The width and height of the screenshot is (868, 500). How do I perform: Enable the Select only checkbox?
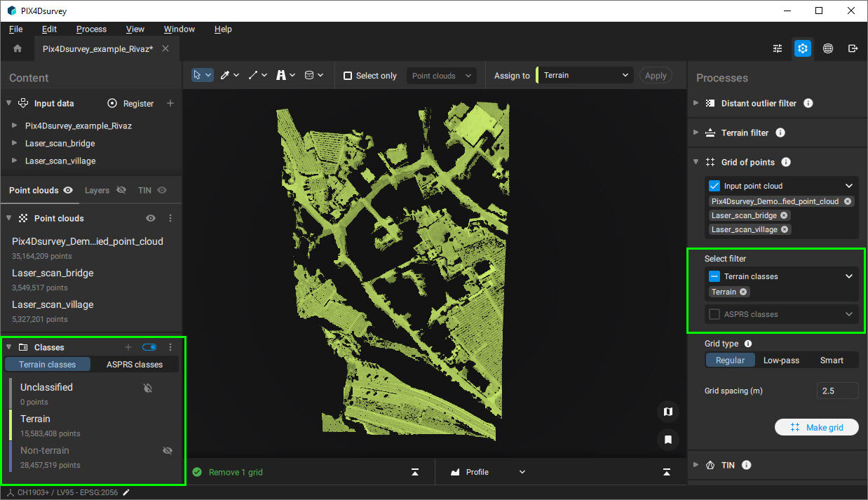348,76
